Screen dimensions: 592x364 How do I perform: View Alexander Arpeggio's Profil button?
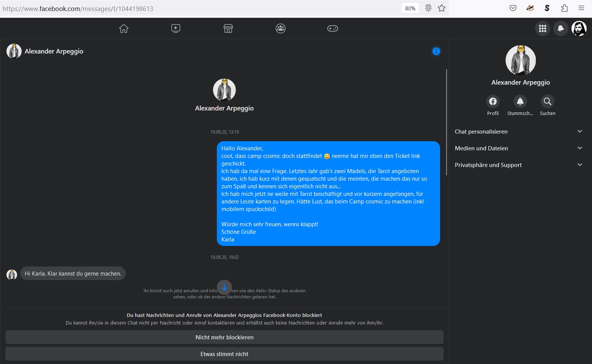(493, 101)
